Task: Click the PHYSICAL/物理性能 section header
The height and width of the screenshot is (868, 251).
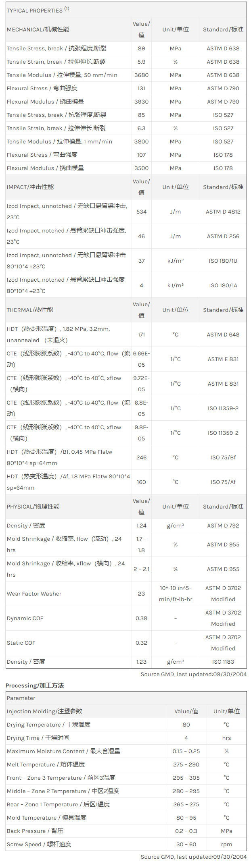Action: click(33, 507)
